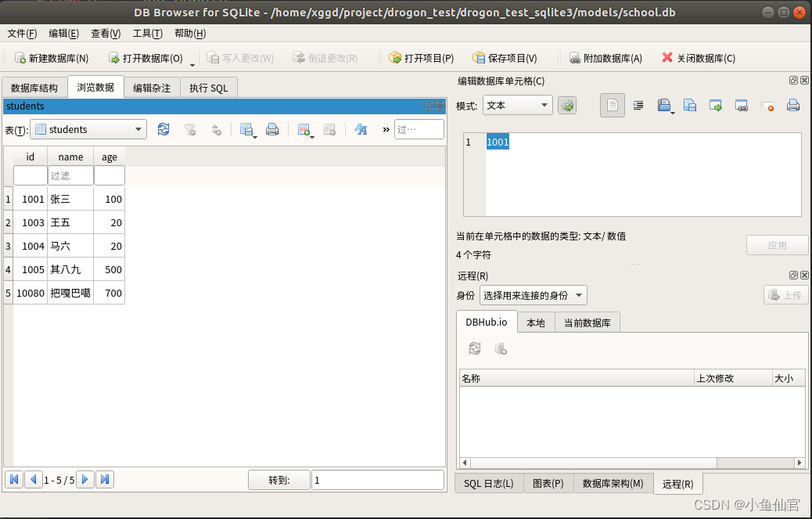Switch to the 当前数据库 tab

[x=587, y=323]
